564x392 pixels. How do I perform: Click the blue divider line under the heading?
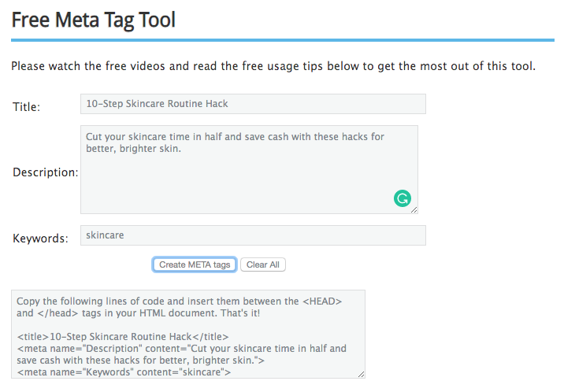(x=283, y=40)
